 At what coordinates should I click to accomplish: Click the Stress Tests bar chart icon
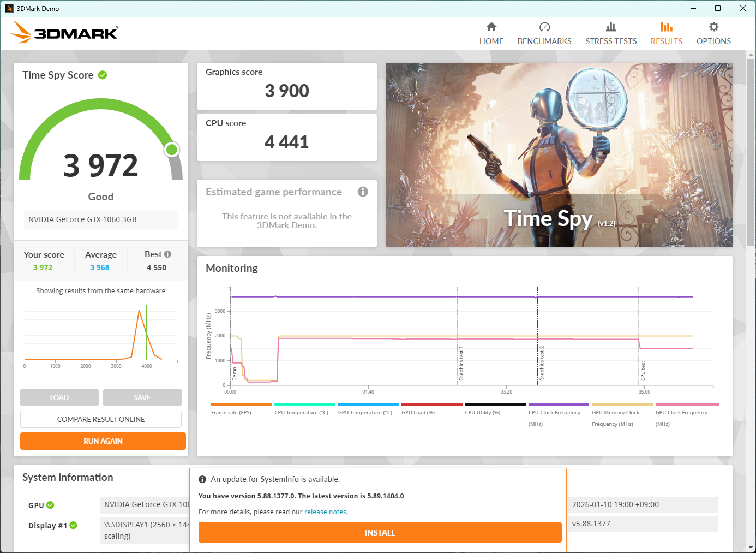coord(611,27)
